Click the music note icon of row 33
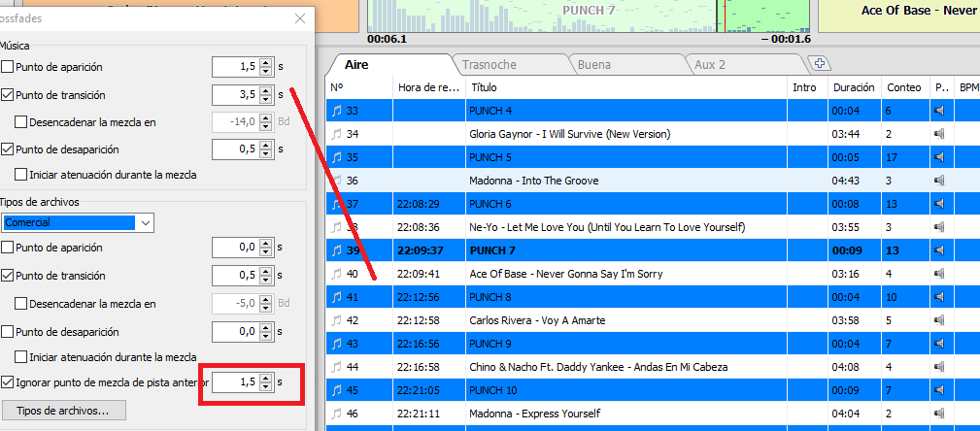The height and width of the screenshot is (431, 980). click(337, 112)
